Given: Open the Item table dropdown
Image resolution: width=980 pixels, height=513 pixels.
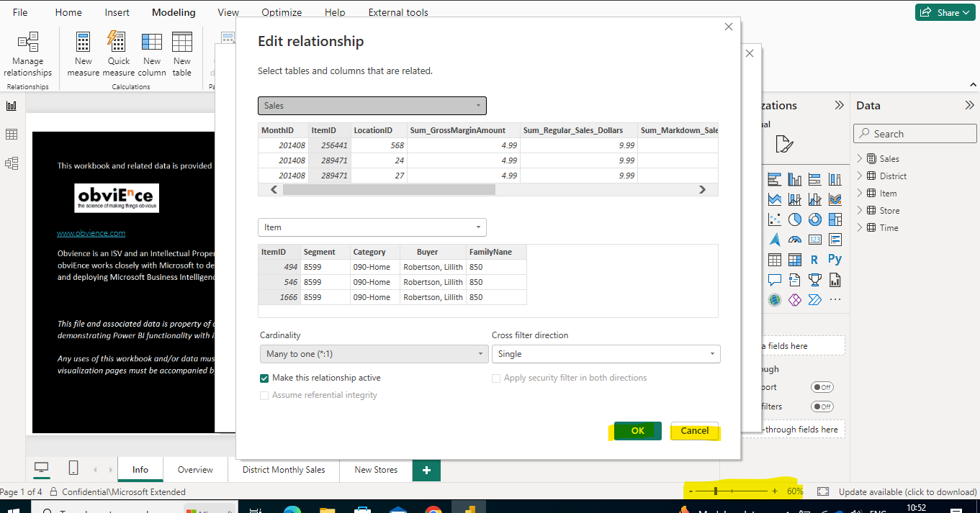Looking at the screenshot, I should coord(372,227).
